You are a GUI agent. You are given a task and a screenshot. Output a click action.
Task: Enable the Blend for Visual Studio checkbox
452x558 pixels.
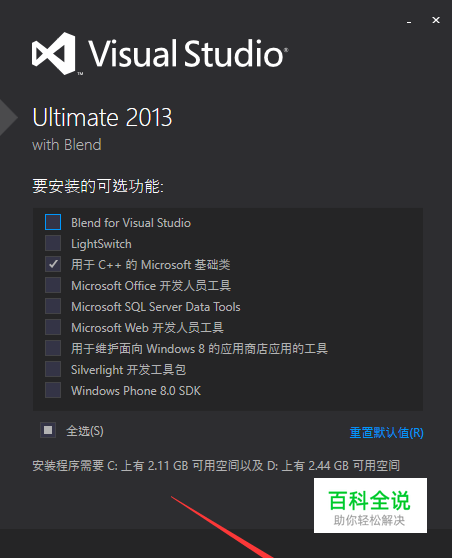coord(53,222)
